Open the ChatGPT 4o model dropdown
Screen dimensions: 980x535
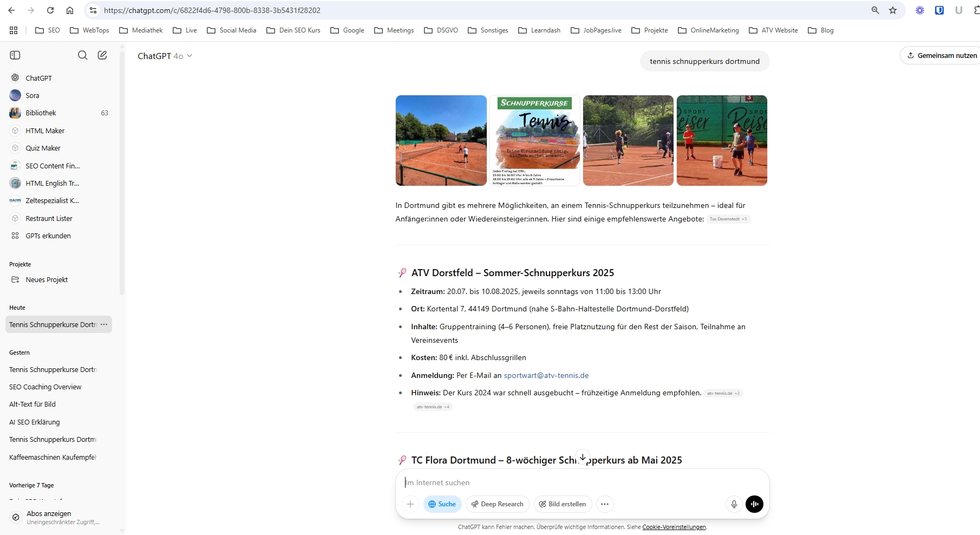click(165, 56)
